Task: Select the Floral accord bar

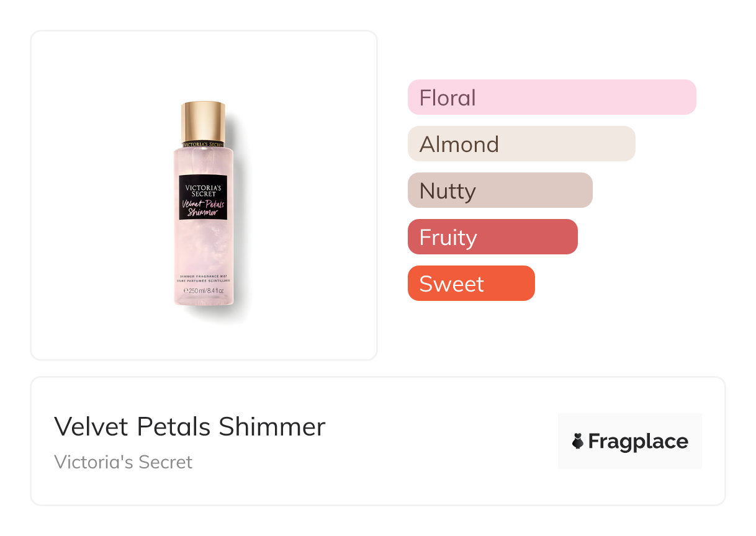Action: click(551, 97)
